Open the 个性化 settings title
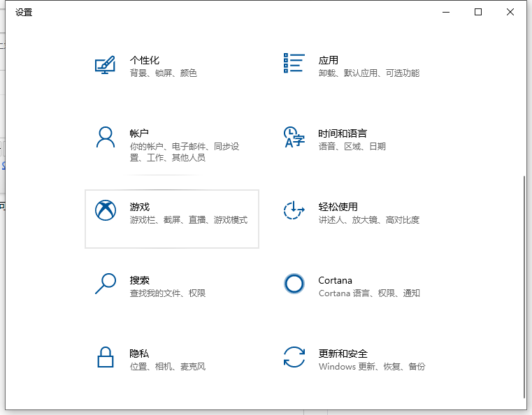532x415 pixels. click(x=144, y=60)
